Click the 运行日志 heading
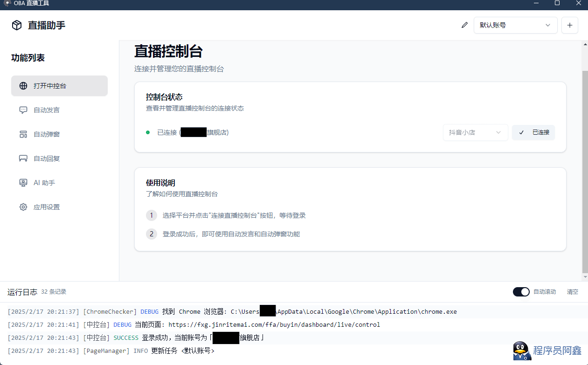The height and width of the screenshot is (365, 588). coord(22,292)
